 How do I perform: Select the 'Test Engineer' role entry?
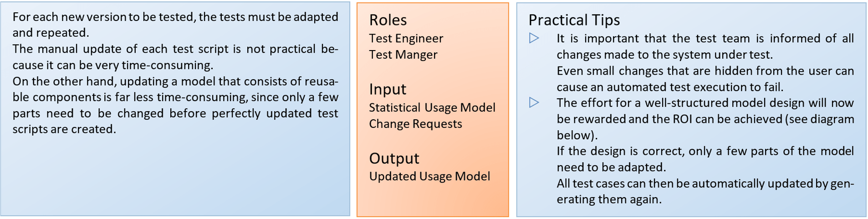click(406, 38)
